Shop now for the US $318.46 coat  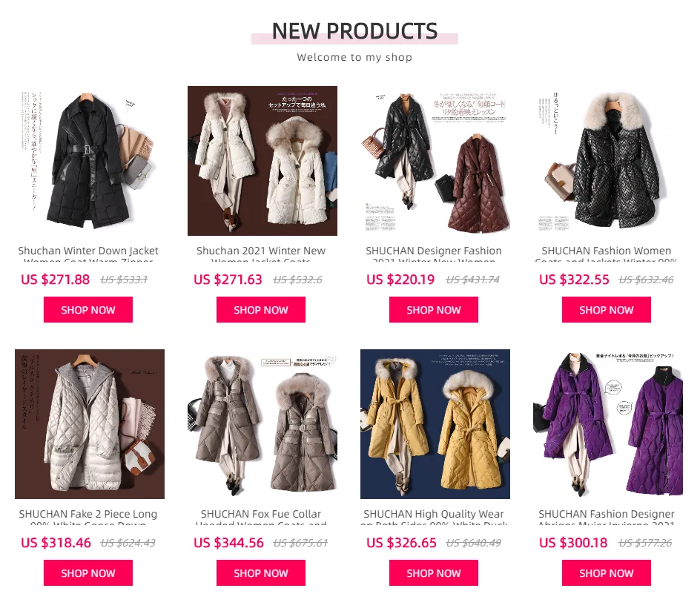pyautogui.click(x=88, y=573)
